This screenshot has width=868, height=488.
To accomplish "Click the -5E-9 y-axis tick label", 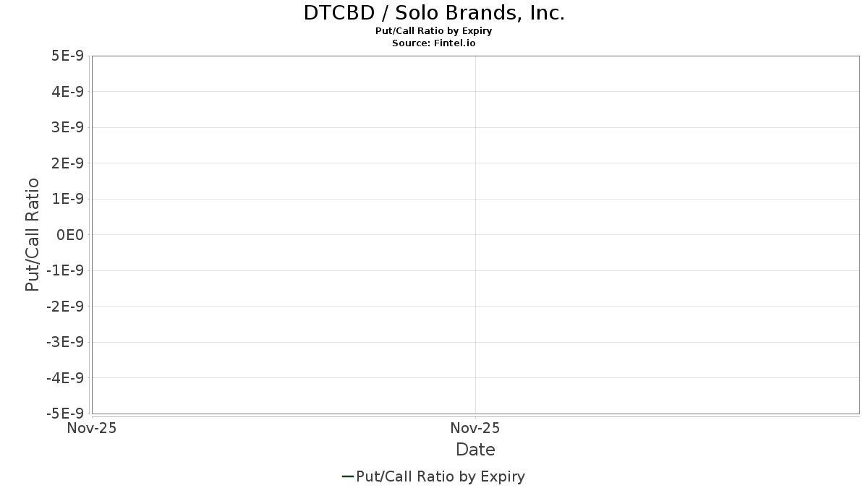I will 64,414.
